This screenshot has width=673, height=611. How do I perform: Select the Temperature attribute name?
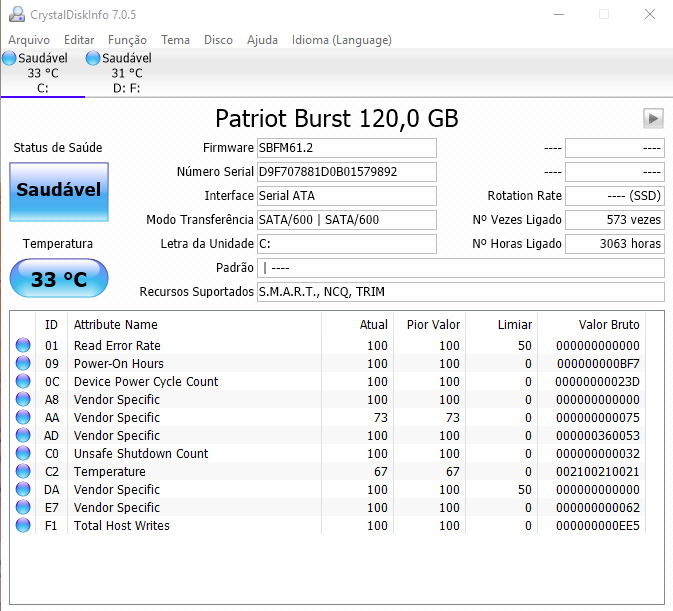pos(109,472)
